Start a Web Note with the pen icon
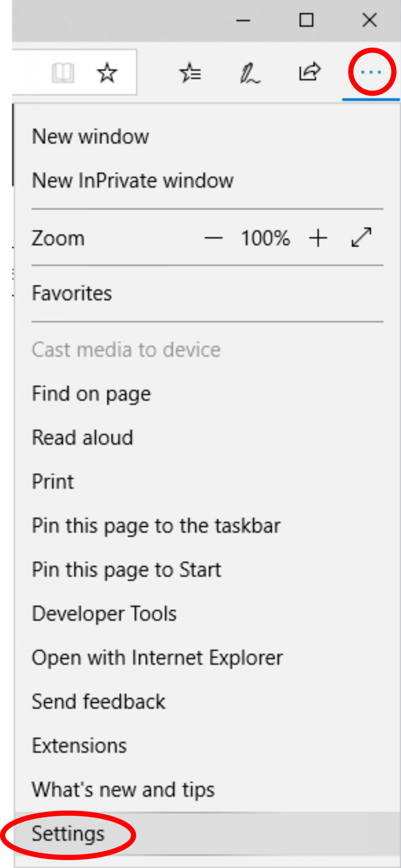This screenshot has height=868, width=401. click(x=250, y=73)
